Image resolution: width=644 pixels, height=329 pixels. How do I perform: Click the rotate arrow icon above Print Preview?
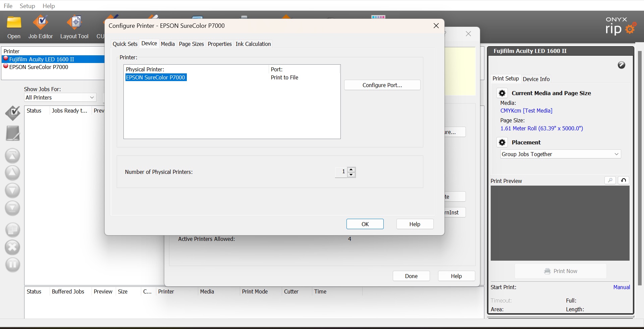point(624,180)
